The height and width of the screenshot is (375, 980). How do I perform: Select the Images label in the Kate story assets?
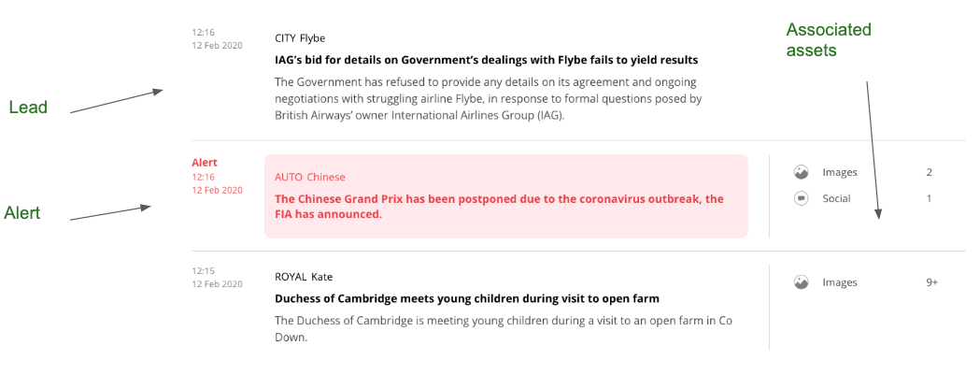coord(839,281)
